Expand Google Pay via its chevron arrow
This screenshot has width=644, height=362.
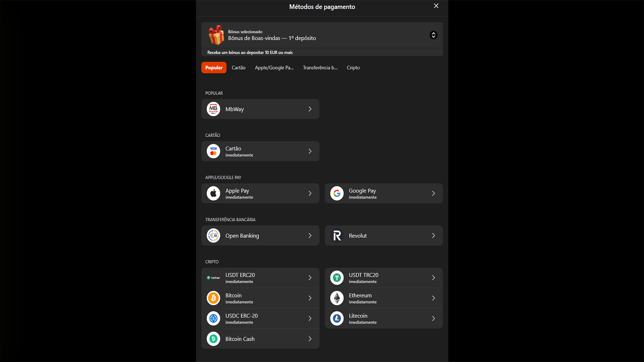433,193
